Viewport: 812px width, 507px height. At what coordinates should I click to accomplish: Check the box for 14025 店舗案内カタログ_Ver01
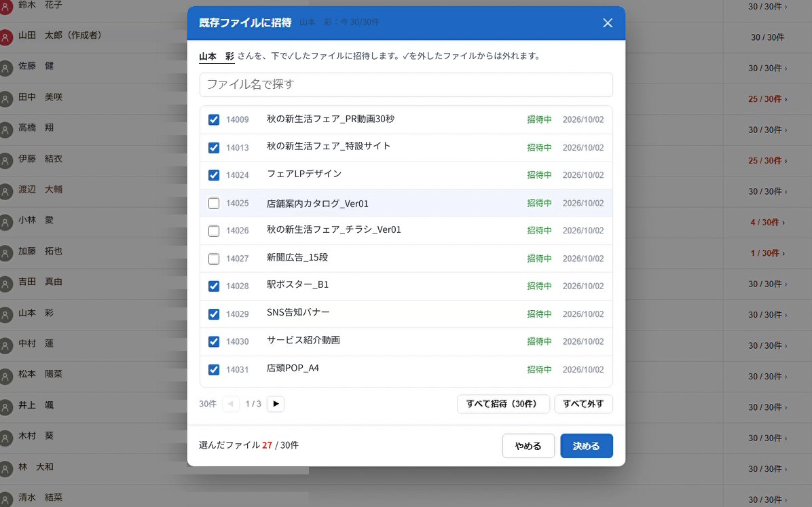214,203
